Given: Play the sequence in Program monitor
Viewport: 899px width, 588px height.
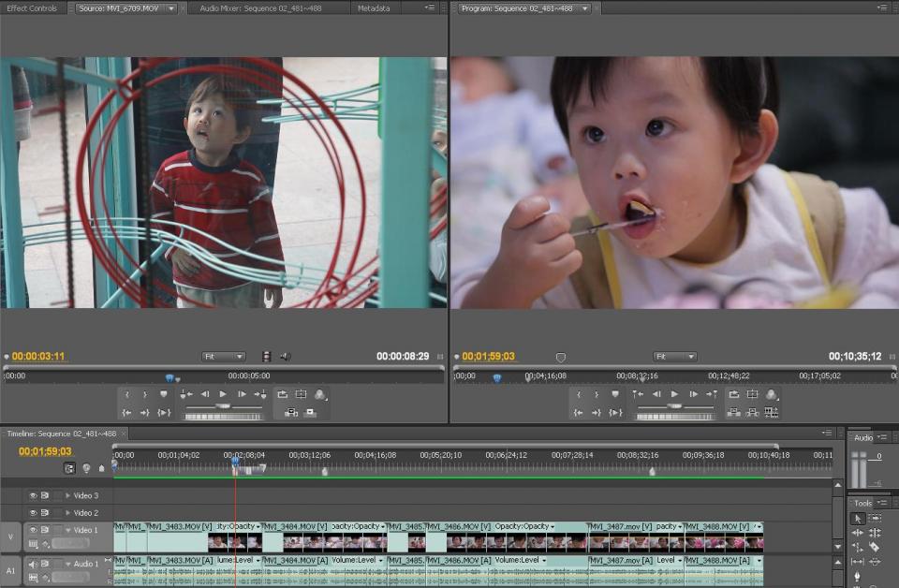Looking at the screenshot, I should [675, 394].
